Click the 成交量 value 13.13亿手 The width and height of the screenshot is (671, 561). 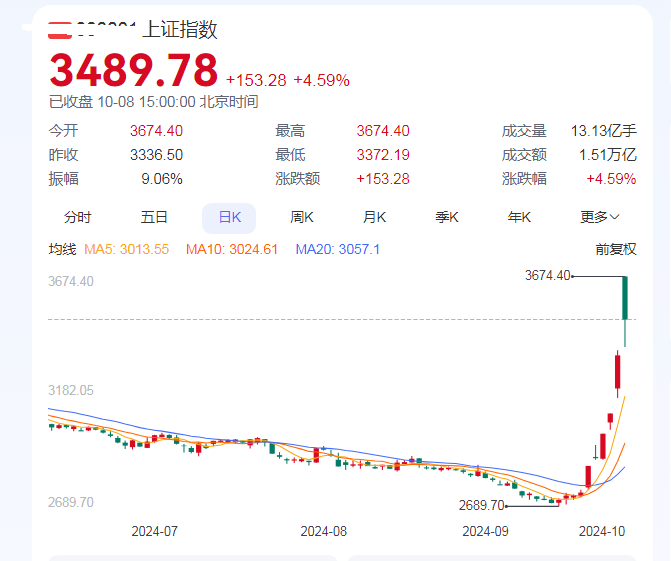pyautogui.click(x=604, y=131)
